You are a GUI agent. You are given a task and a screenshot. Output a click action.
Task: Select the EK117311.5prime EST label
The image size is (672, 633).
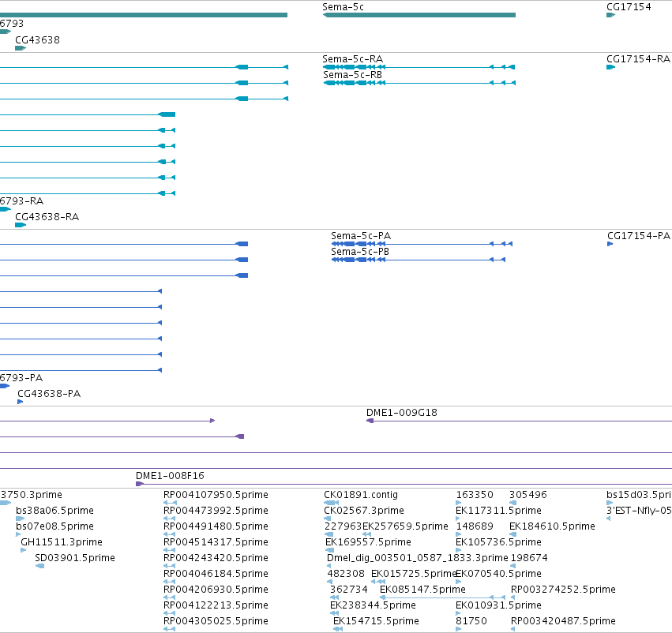point(498,511)
